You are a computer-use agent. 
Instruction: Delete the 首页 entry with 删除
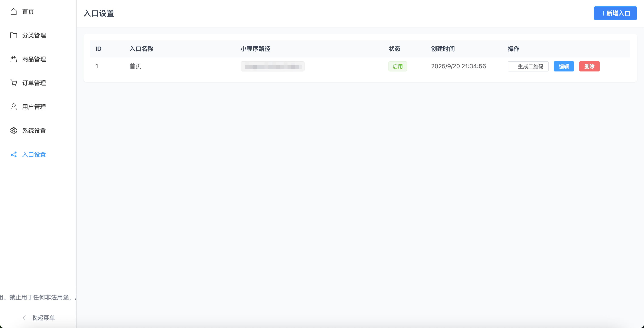click(x=589, y=66)
